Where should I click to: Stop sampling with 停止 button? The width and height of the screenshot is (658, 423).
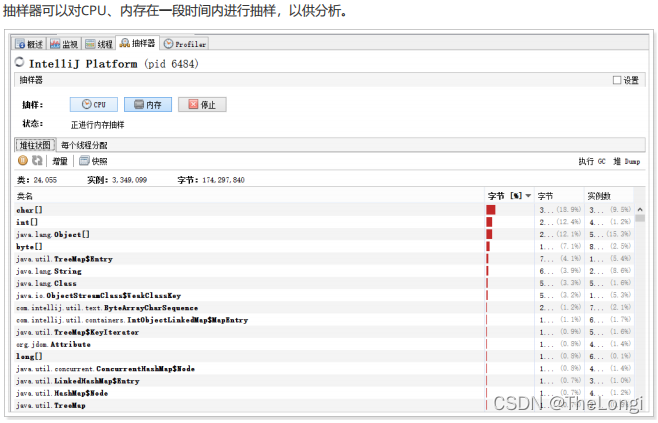point(202,104)
